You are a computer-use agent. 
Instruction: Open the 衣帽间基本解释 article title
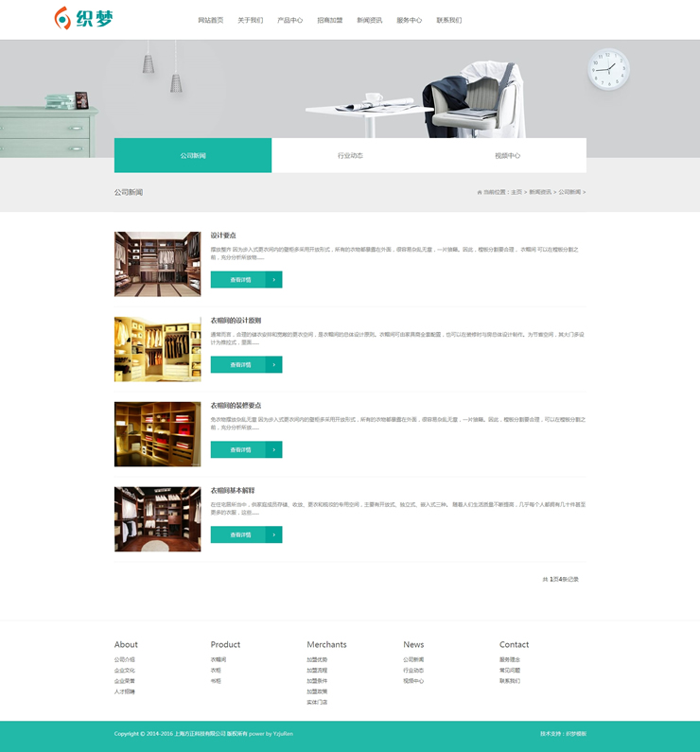click(x=233, y=491)
